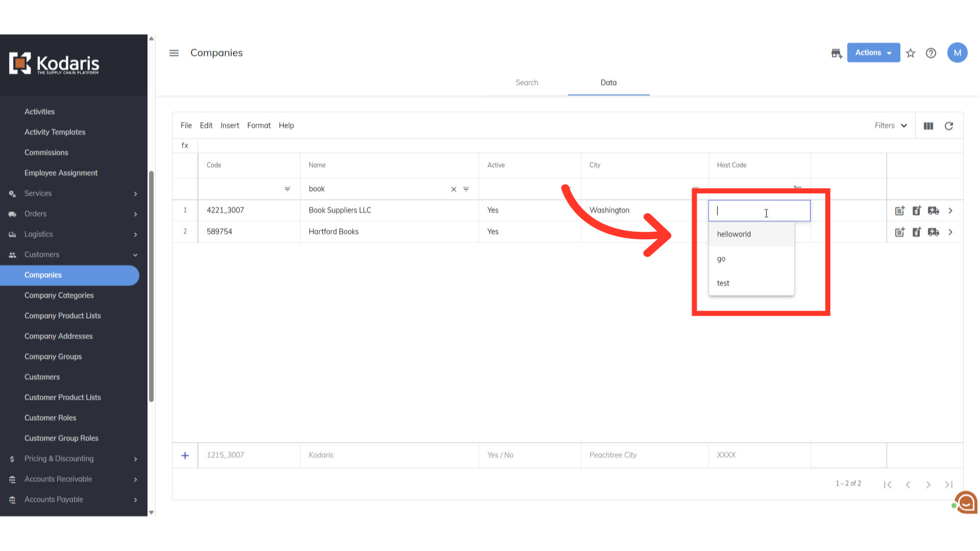980x551 pixels.
Task: Open the column chooser icon
Action: coord(928,126)
